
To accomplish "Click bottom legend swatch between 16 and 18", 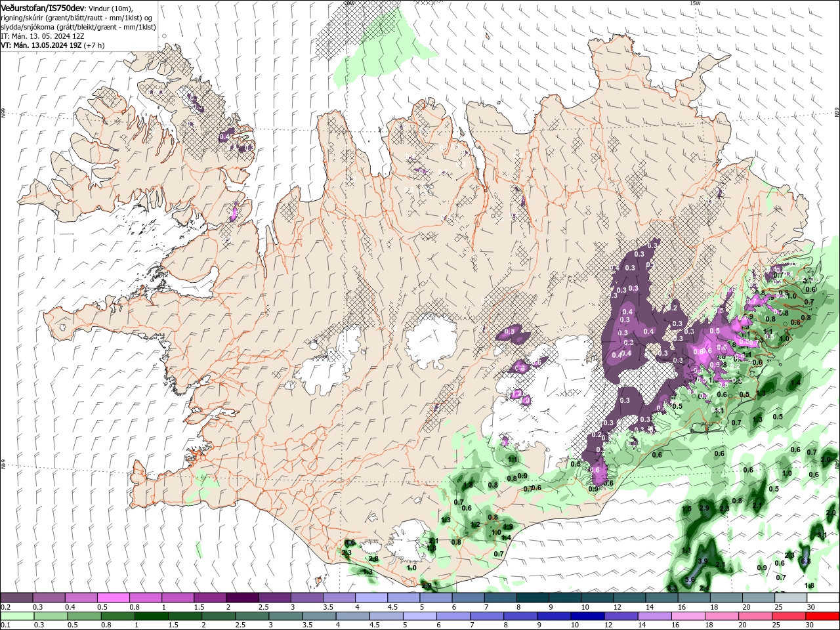I will coord(688,616).
